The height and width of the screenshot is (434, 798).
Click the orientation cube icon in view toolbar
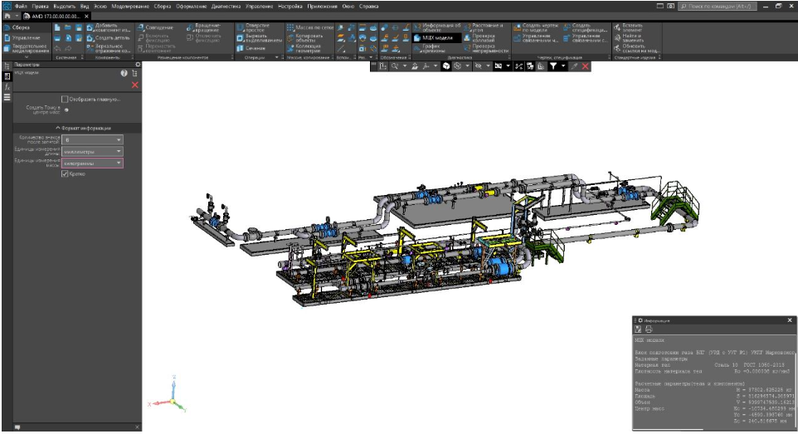(446, 66)
